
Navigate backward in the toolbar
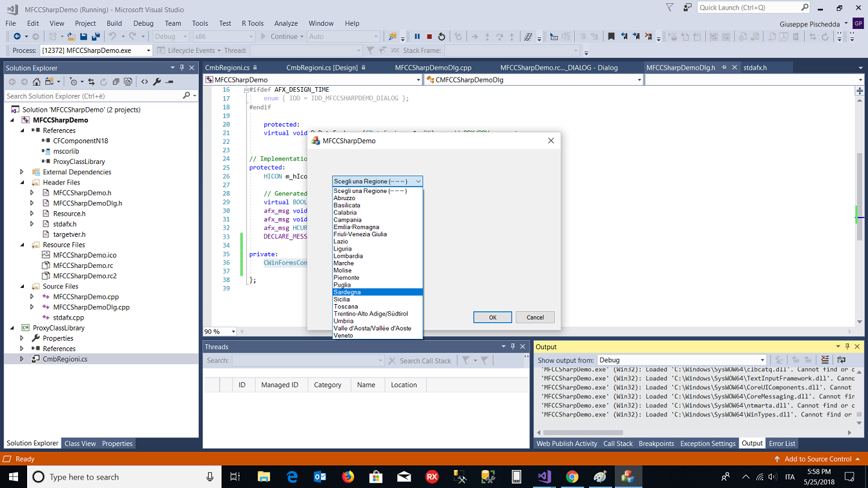(x=17, y=37)
